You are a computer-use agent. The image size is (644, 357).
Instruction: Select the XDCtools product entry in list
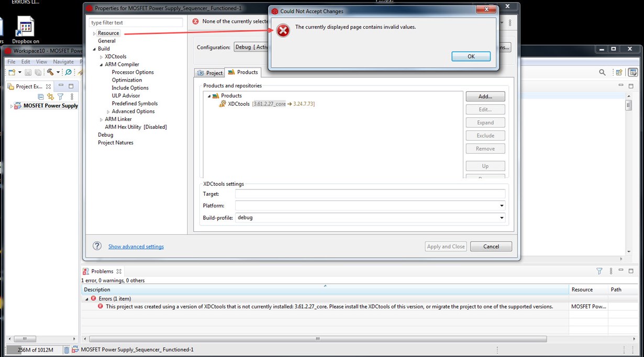[267, 104]
